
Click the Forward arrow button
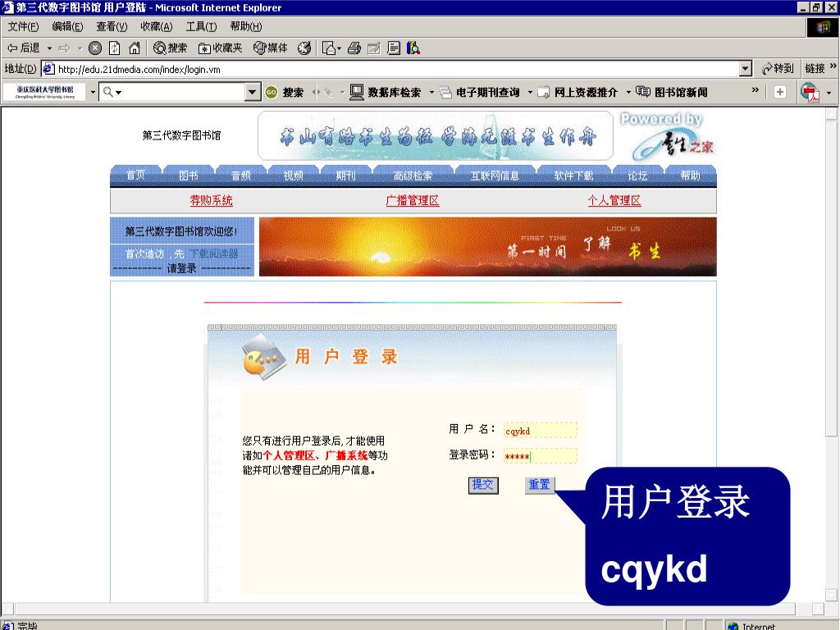point(64,48)
